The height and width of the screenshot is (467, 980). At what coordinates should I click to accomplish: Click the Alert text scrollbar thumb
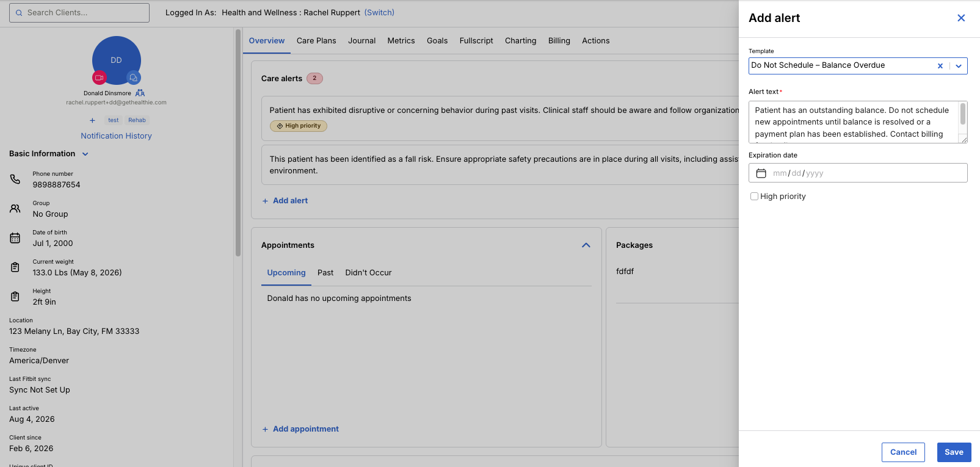click(x=963, y=114)
